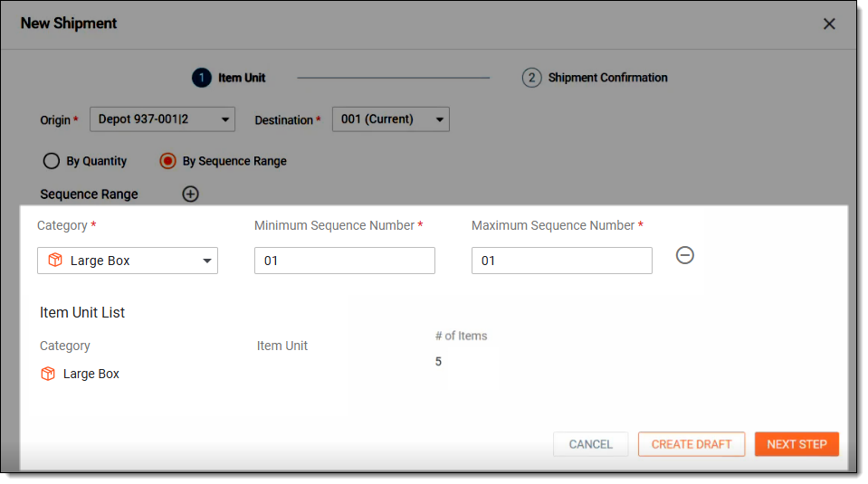
Task: Click the CANCEL button
Action: click(591, 444)
